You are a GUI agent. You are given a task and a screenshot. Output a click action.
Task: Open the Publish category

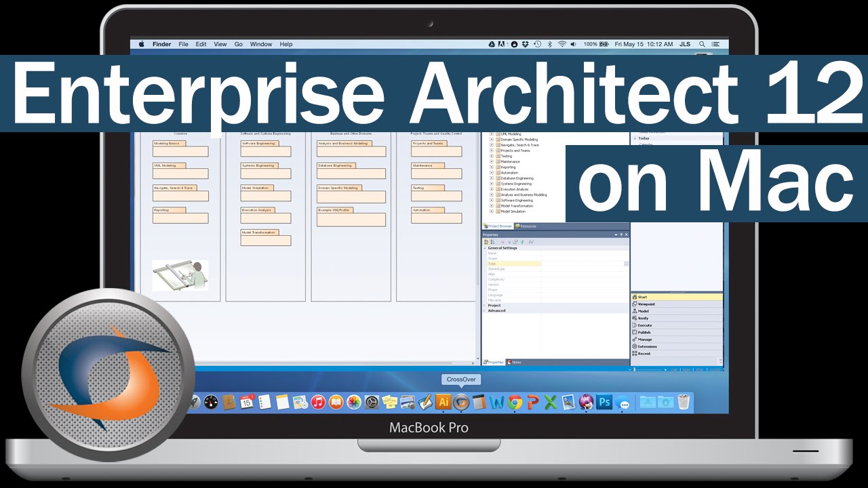tap(677, 332)
